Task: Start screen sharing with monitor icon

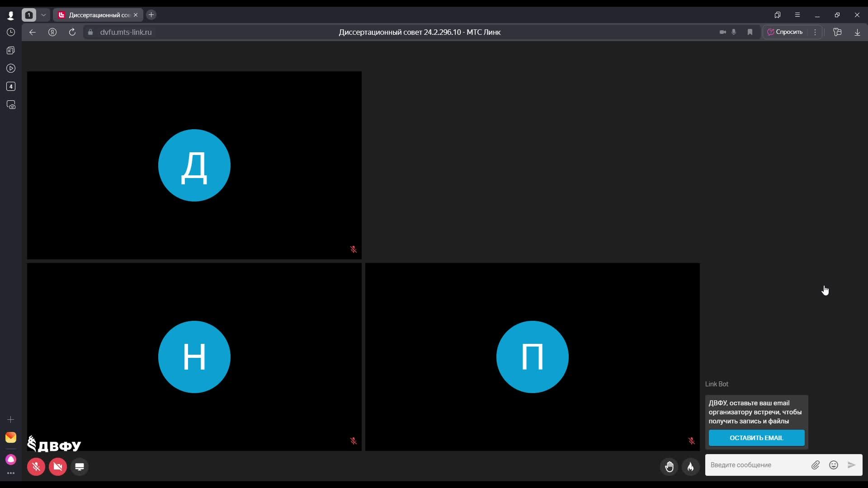Action: coord(80,467)
